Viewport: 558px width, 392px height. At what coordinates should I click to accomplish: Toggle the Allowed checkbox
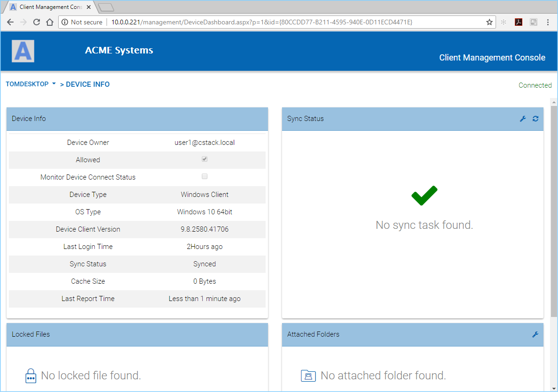(x=204, y=159)
